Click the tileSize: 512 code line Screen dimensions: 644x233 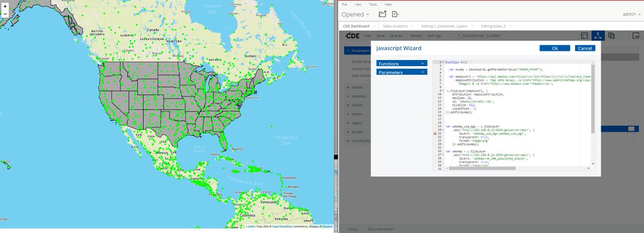[464, 105]
